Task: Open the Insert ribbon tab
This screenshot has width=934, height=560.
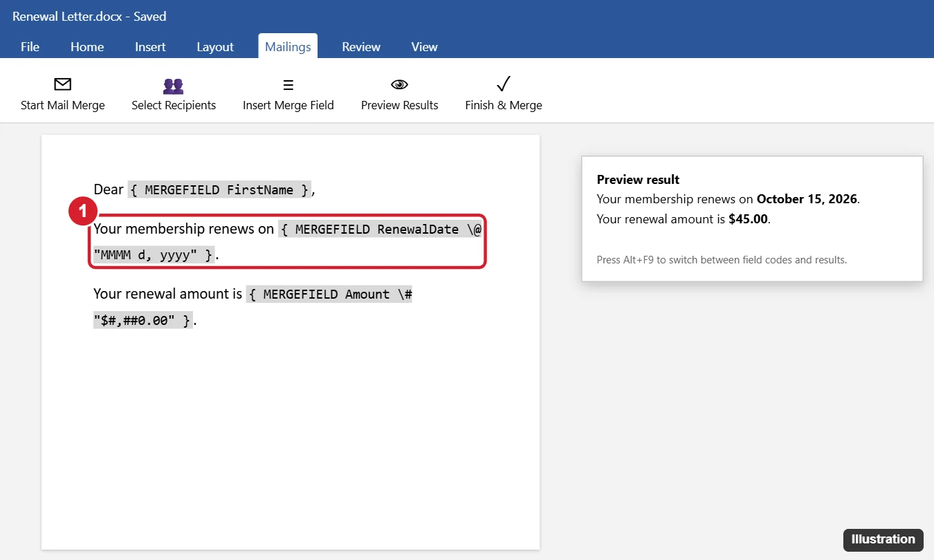Action: pos(150,47)
